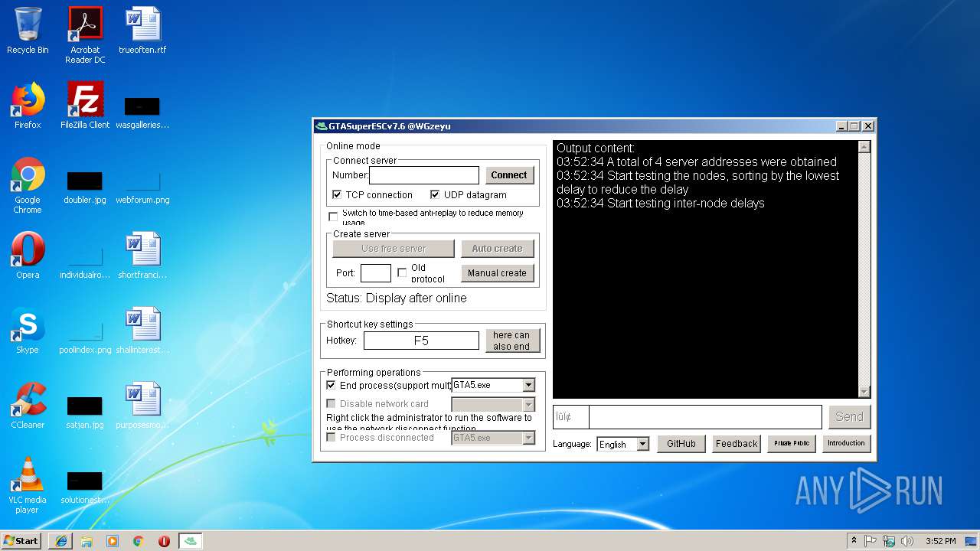Select the individualro file icon

[85, 262]
